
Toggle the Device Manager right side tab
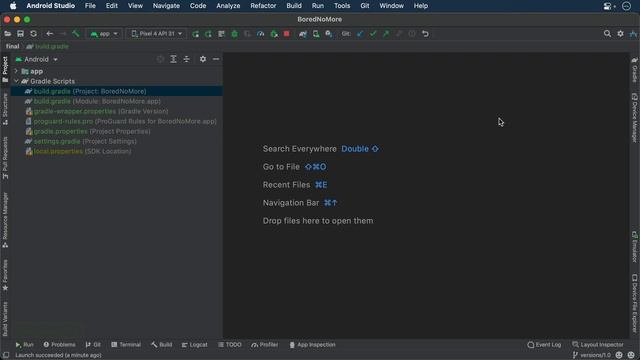635,118
